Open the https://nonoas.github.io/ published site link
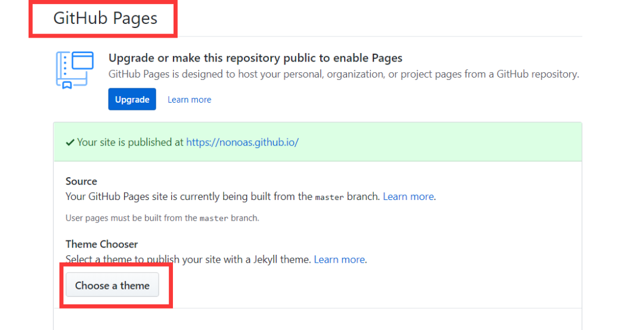Image resolution: width=644 pixels, height=330 pixels. (242, 142)
